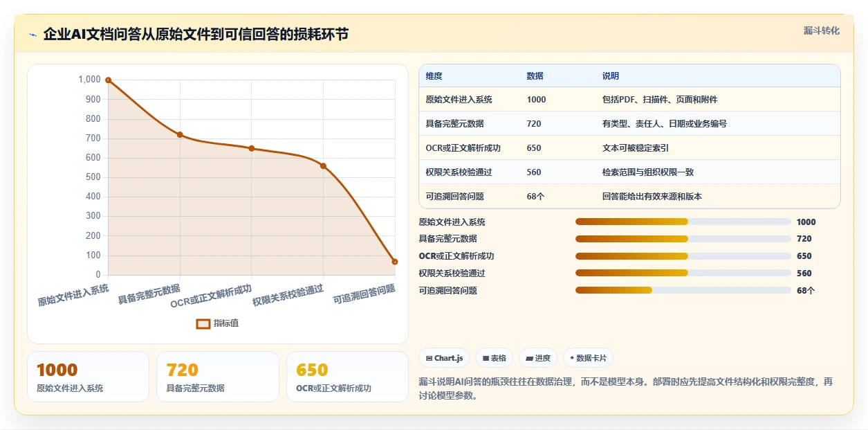Image resolution: width=868 pixels, height=430 pixels.
Task: Click x-axis label 可追溯回答问题
Action: click(364, 294)
